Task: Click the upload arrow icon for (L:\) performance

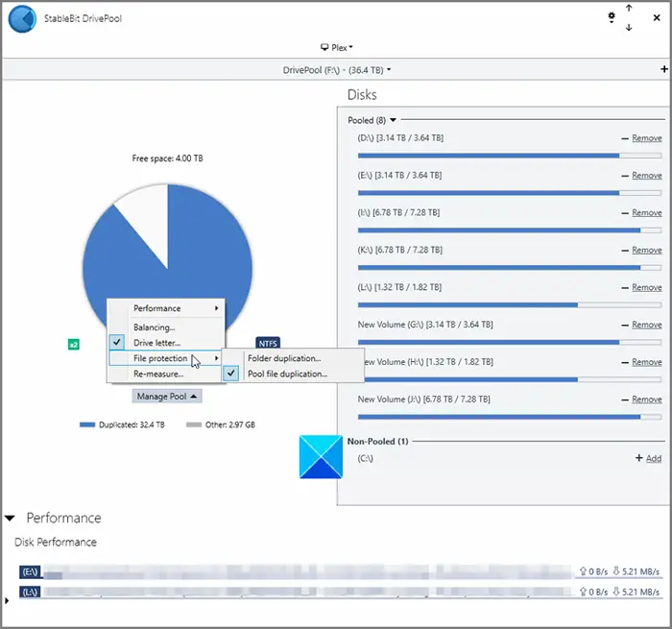Action: point(583,592)
